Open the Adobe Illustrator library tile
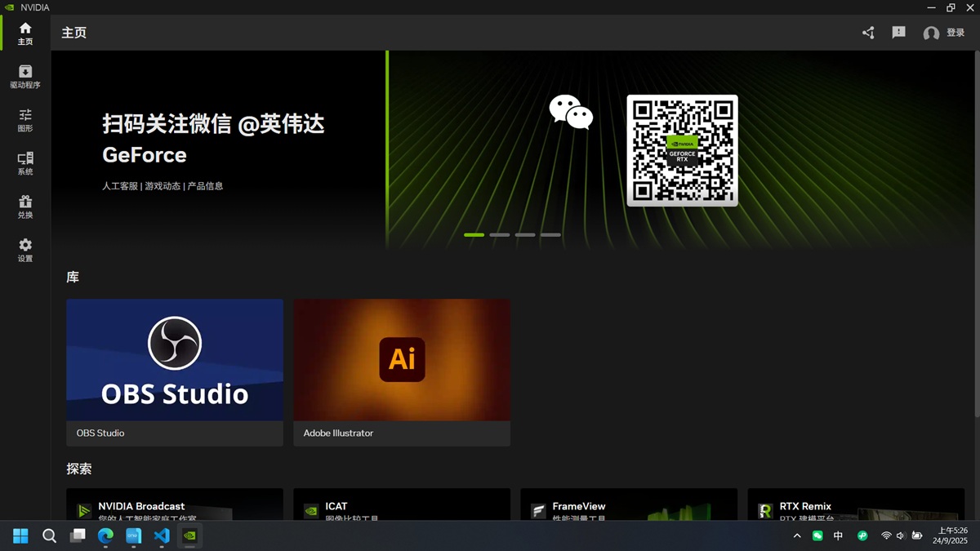 pos(402,371)
